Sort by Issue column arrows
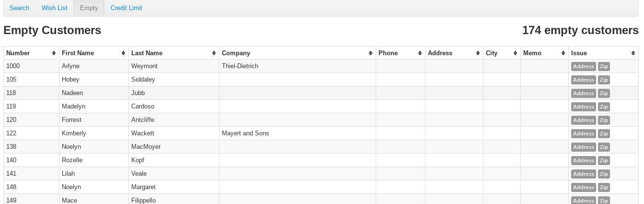The height and width of the screenshot is (204, 644). [633, 53]
